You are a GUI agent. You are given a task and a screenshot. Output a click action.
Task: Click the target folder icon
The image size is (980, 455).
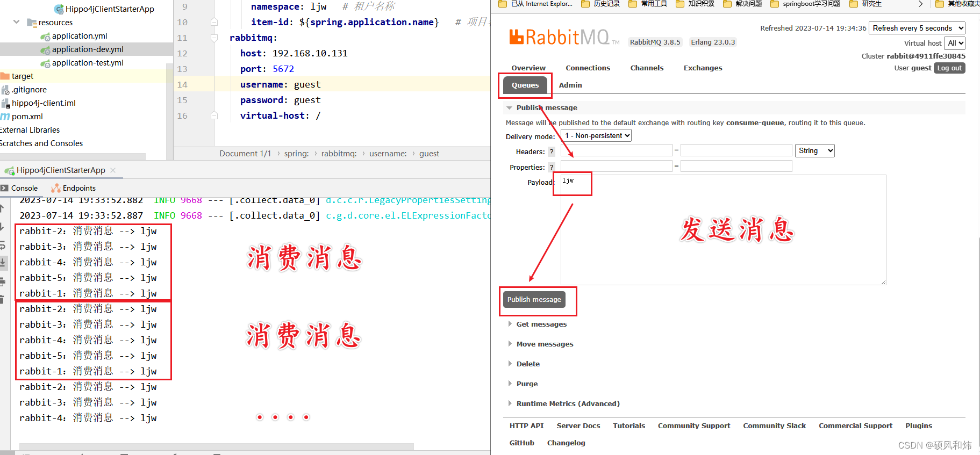5,76
